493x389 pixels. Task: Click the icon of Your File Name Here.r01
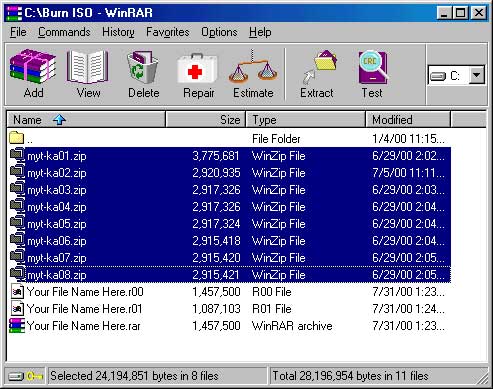coord(17,308)
